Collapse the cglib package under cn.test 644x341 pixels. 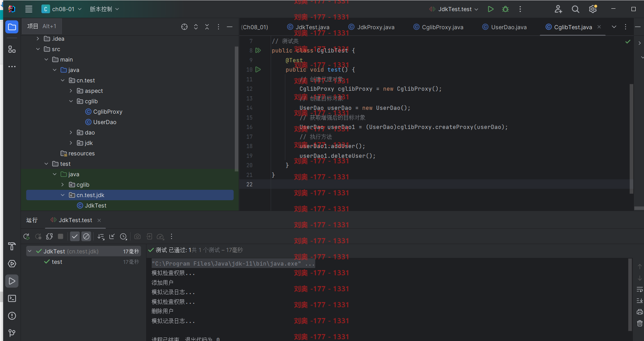[x=71, y=101]
